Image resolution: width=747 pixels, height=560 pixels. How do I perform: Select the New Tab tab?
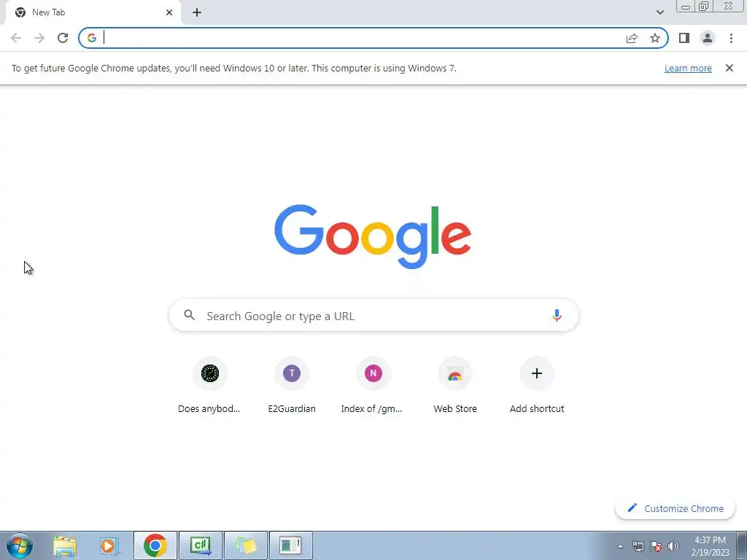point(93,12)
